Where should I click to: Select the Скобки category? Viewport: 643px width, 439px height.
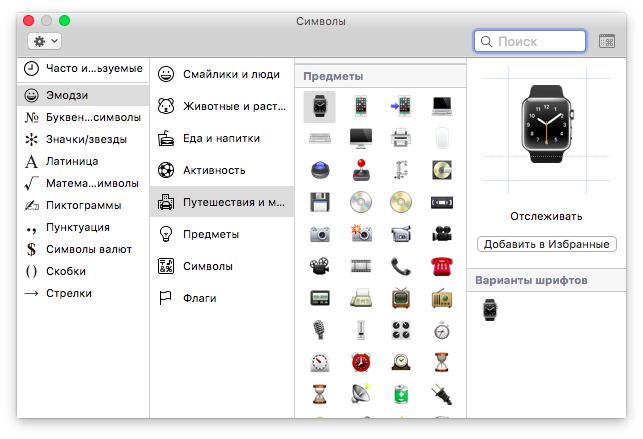83,271
